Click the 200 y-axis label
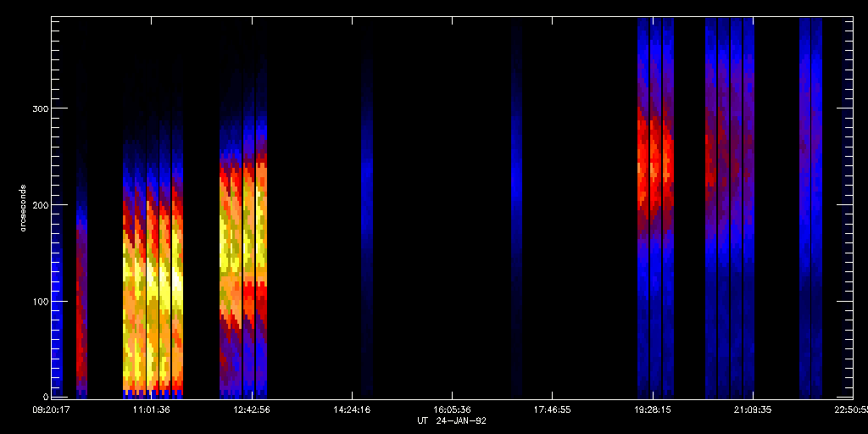This screenshot has width=868, height=434. [x=39, y=205]
